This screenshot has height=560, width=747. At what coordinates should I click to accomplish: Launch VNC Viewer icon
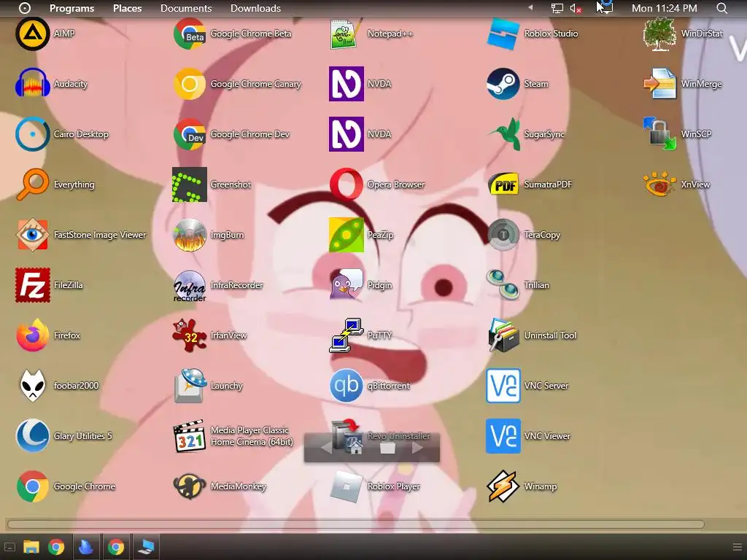pyautogui.click(x=503, y=436)
